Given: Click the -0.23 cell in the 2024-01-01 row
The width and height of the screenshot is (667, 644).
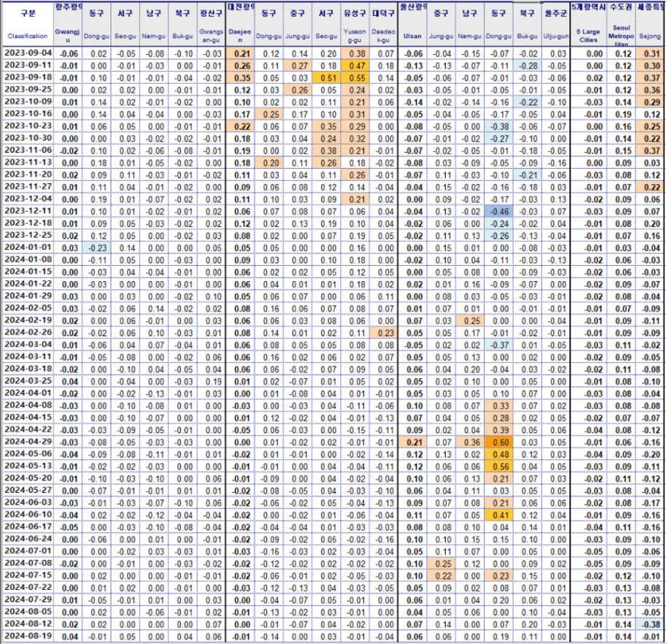Looking at the screenshot, I should coord(96,248).
